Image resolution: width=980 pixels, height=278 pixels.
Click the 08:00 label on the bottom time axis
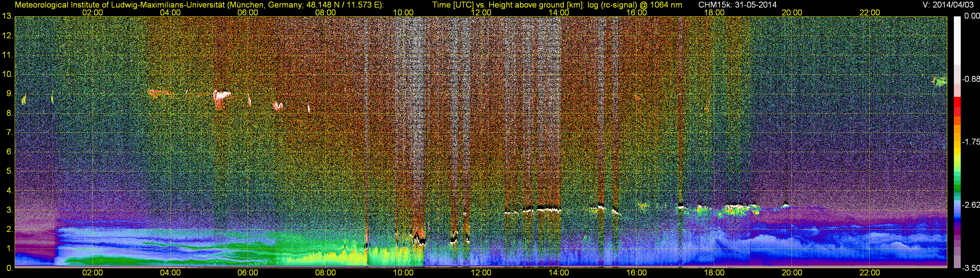click(326, 273)
